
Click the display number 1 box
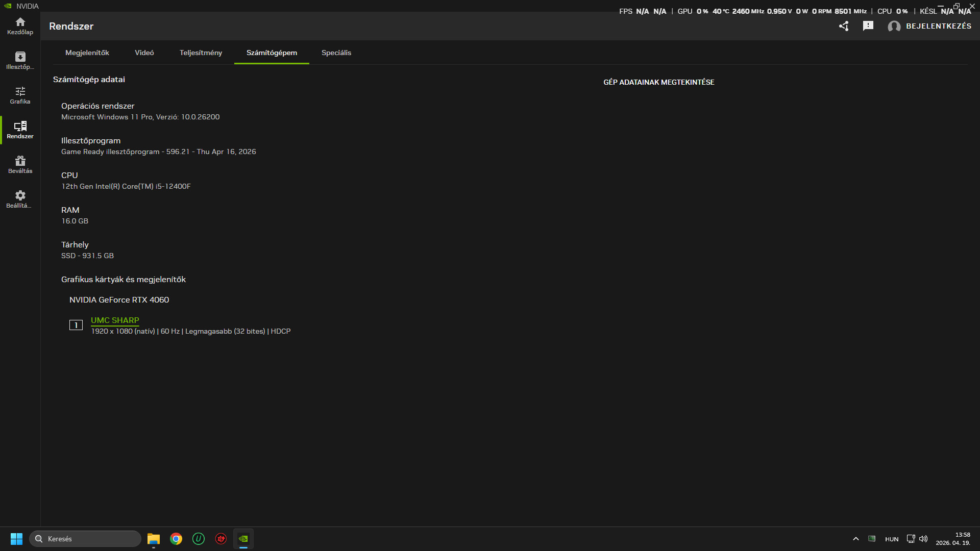click(76, 325)
